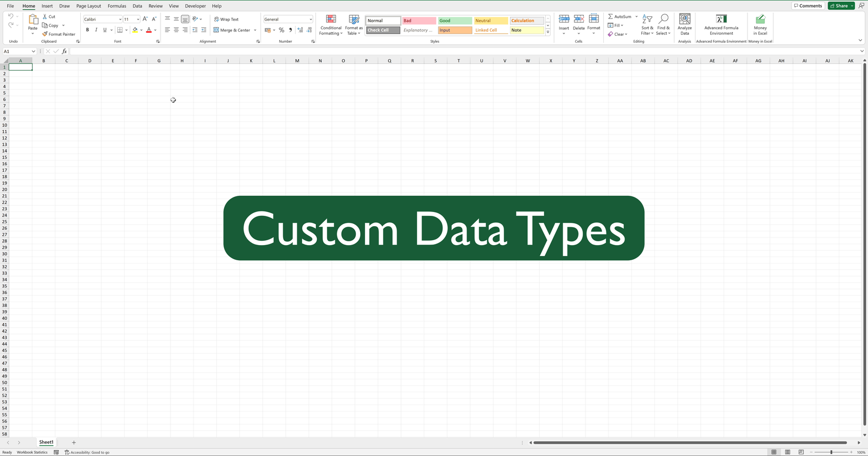Switch to the Formulas ribbon tab
868x456 pixels.
click(117, 6)
